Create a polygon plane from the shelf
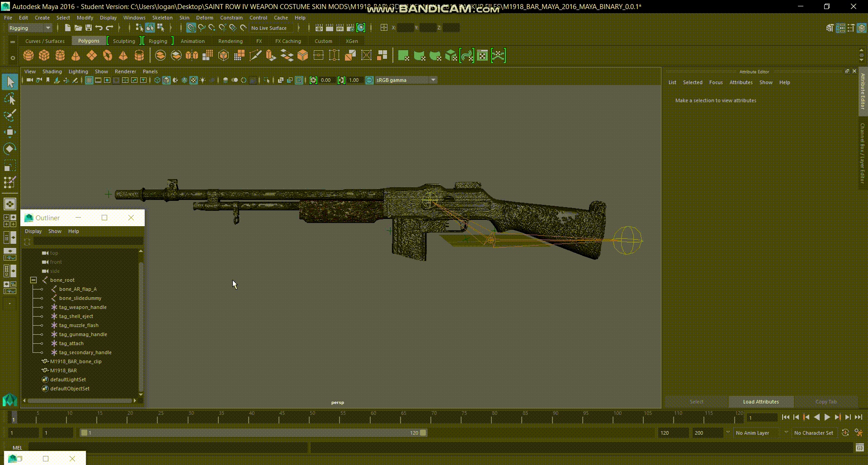Viewport: 868px width, 465px height. [92, 56]
